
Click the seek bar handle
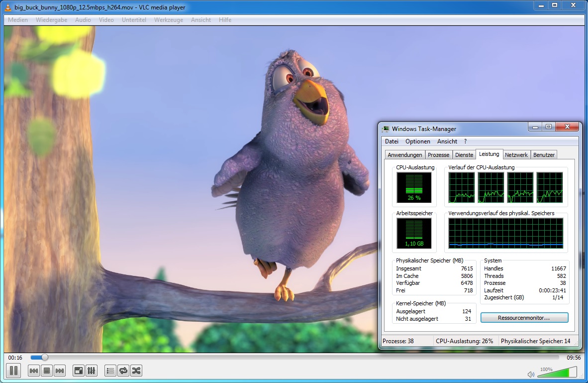tap(44, 358)
